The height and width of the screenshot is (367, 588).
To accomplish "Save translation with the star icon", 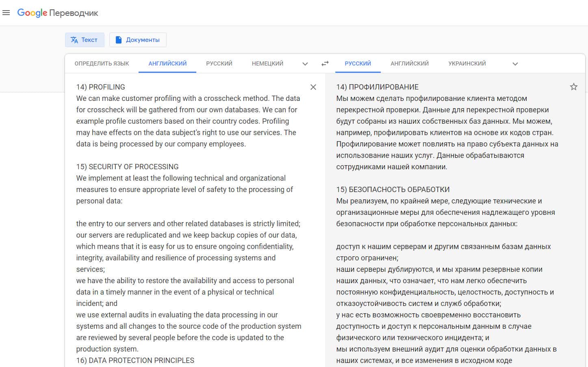I will [x=573, y=87].
